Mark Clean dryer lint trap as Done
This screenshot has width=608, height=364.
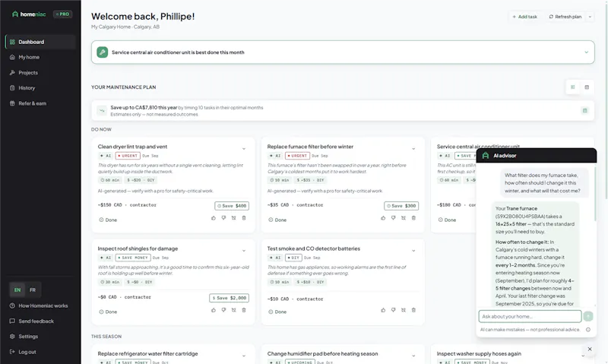(108, 220)
